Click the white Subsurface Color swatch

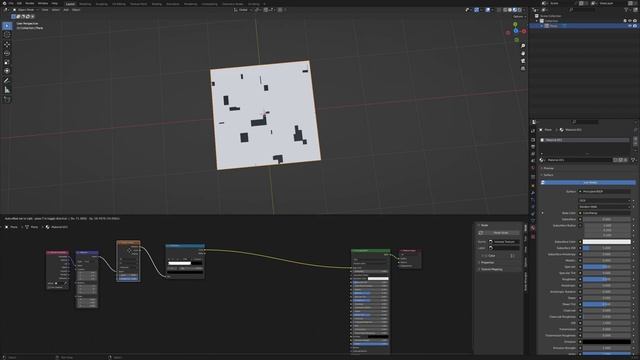point(607,242)
